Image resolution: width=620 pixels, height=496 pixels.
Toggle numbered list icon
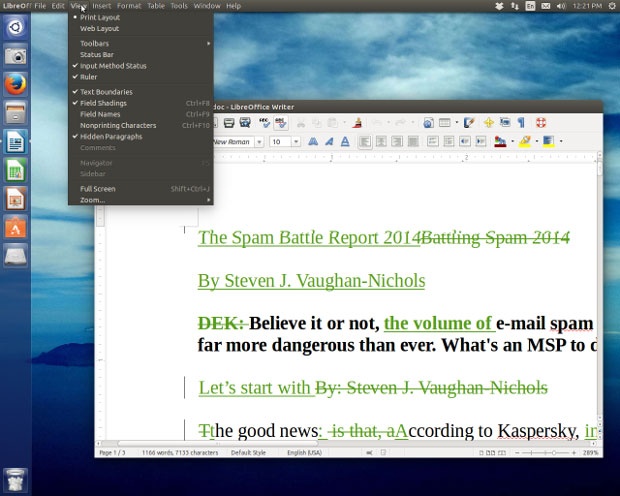433,142
